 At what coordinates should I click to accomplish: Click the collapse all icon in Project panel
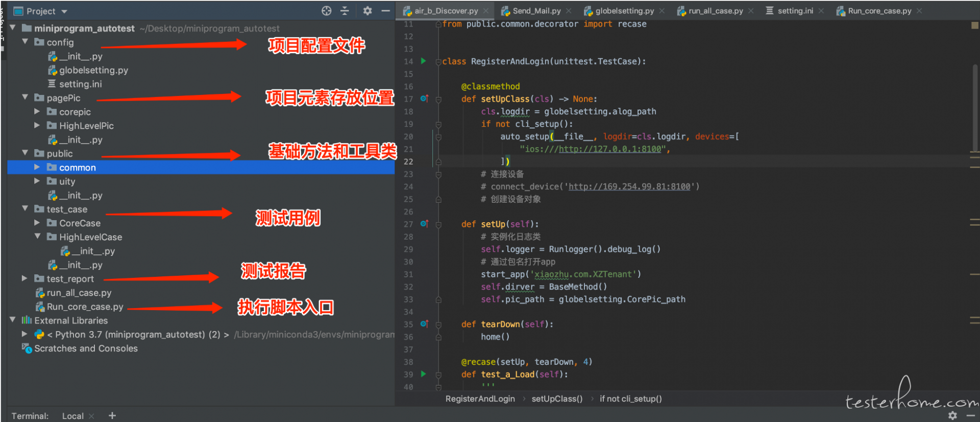pyautogui.click(x=345, y=11)
